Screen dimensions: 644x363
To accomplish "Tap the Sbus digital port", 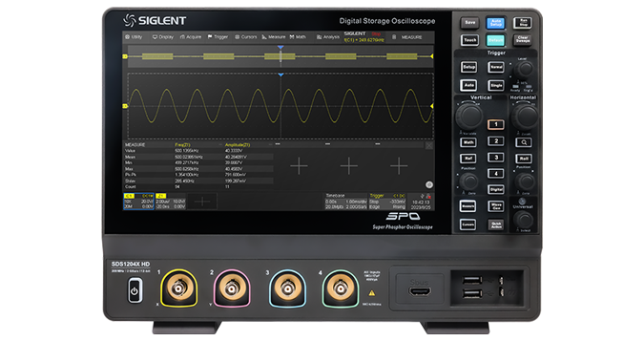I will (x=420, y=292).
